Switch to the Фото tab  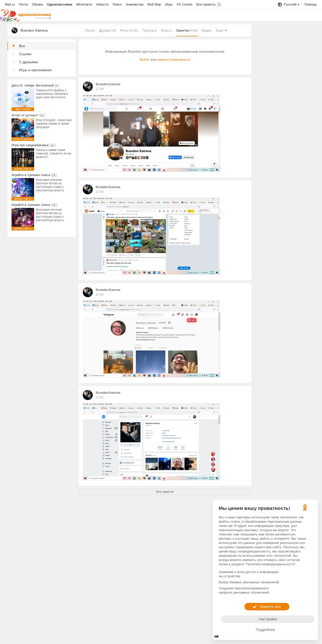pos(129,30)
